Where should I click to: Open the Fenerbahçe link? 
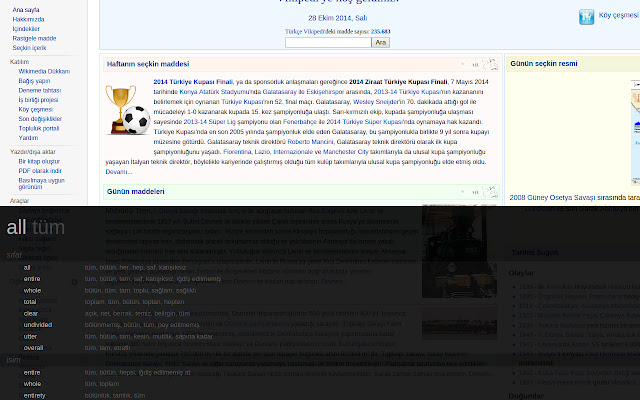click(x=300, y=122)
